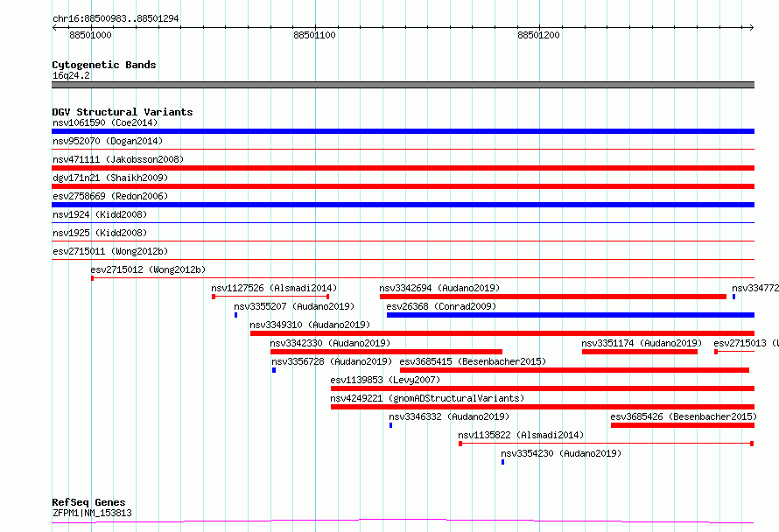
Task: Click the thick red nsv471111 variant bar
Action: click(403, 168)
